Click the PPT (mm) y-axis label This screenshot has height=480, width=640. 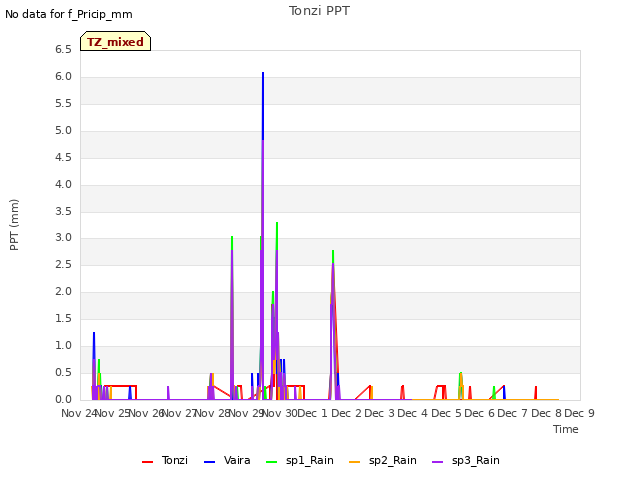point(14,225)
